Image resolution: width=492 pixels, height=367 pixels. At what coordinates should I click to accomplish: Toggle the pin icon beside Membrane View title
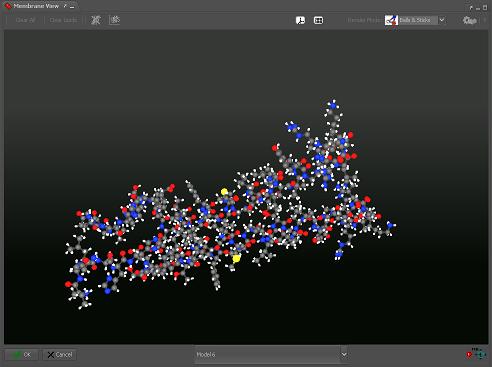coord(65,6)
